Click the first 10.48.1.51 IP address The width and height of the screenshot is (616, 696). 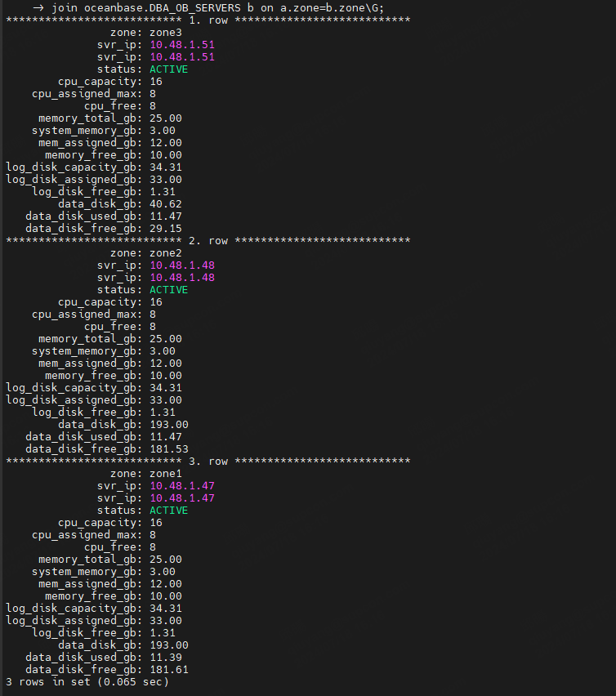tap(182, 45)
